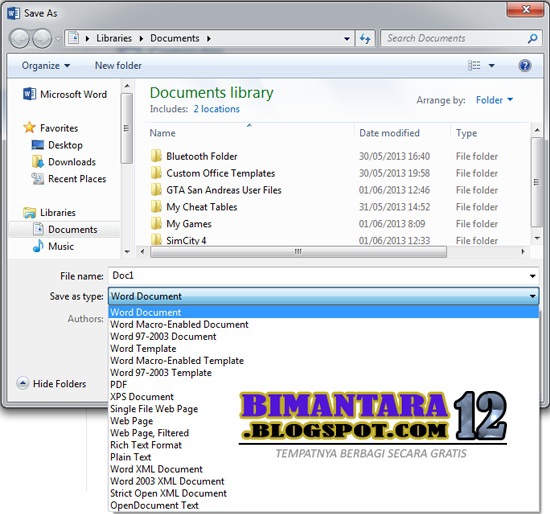
Task: Select Word 97-2003 Document type
Action: click(x=323, y=336)
